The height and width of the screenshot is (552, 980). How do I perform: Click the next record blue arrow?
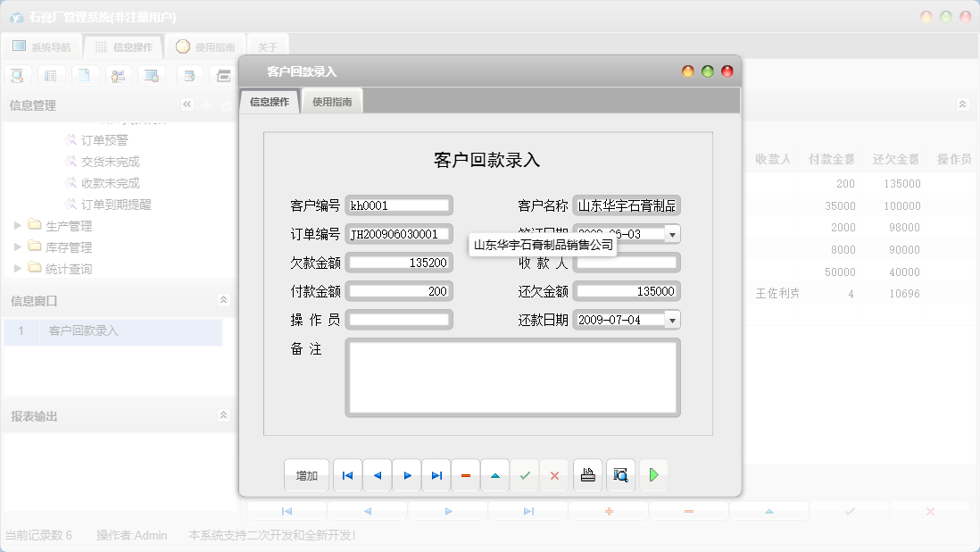[x=407, y=475]
